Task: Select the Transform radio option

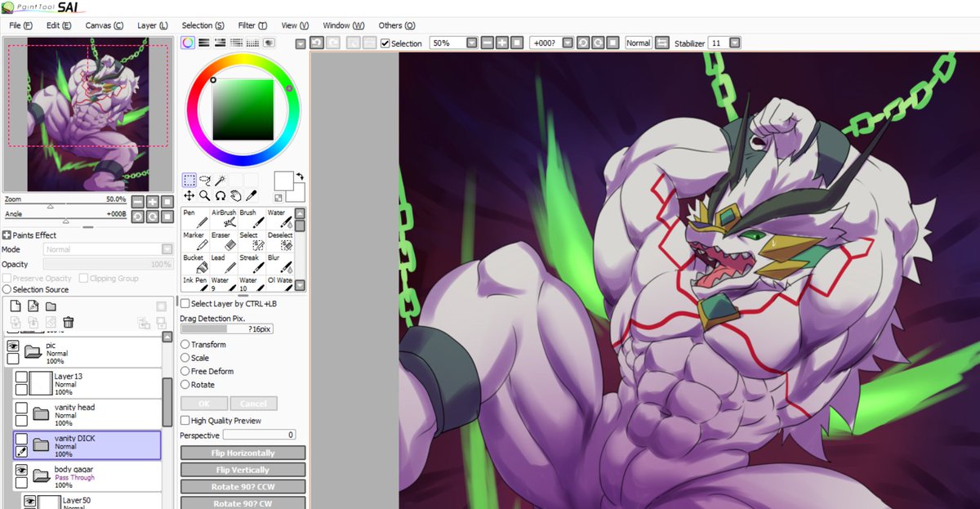Action: (185, 345)
